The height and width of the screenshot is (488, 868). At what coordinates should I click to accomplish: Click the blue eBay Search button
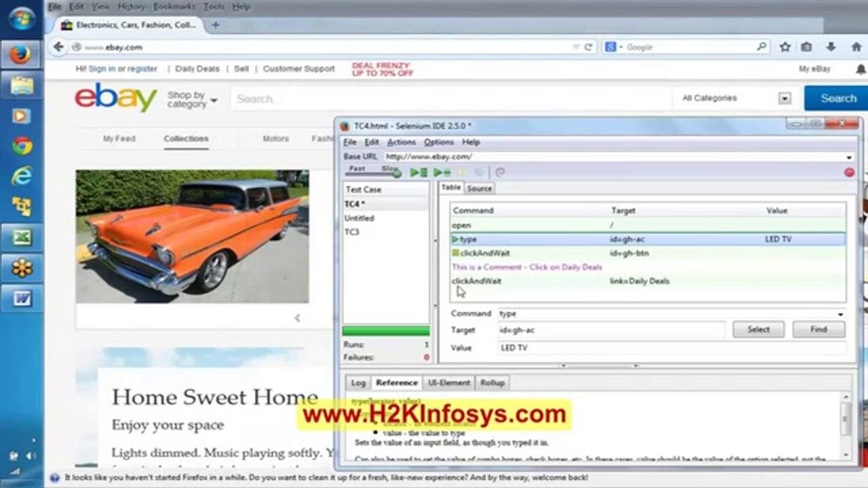pos(837,98)
